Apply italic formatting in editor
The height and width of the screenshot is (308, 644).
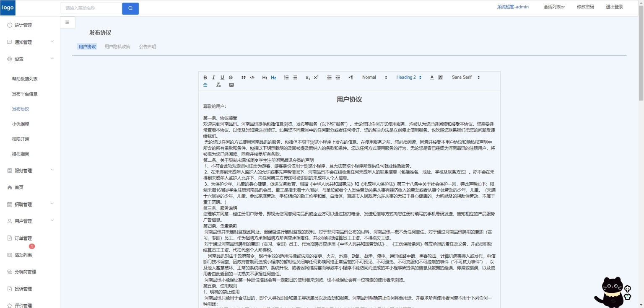213,78
